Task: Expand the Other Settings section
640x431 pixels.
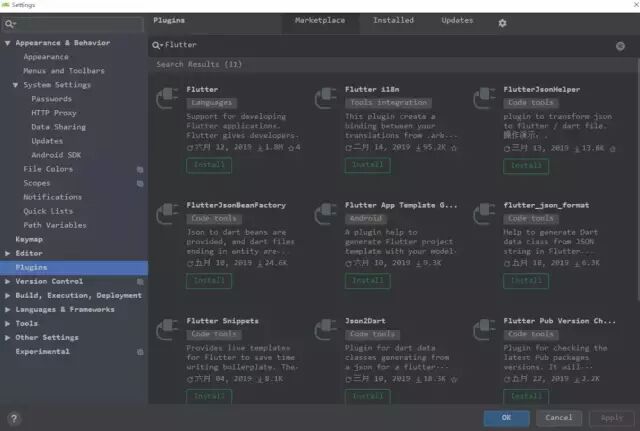Action: click(x=7, y=338)
